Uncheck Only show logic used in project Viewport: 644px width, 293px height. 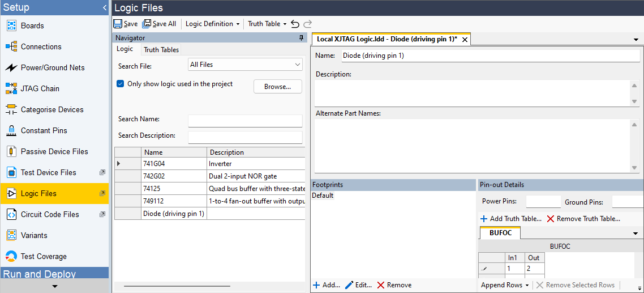click(120, 84)
